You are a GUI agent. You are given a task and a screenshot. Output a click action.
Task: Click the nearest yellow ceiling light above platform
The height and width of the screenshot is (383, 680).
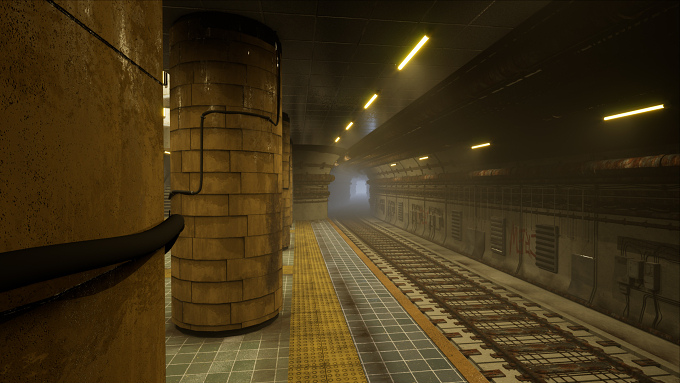pos(413,52)
